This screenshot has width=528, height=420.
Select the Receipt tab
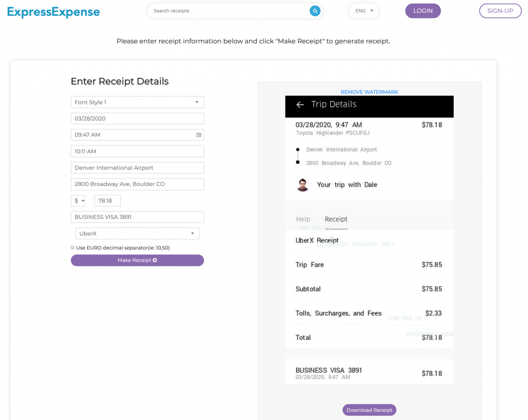click(x=336, y=219)
